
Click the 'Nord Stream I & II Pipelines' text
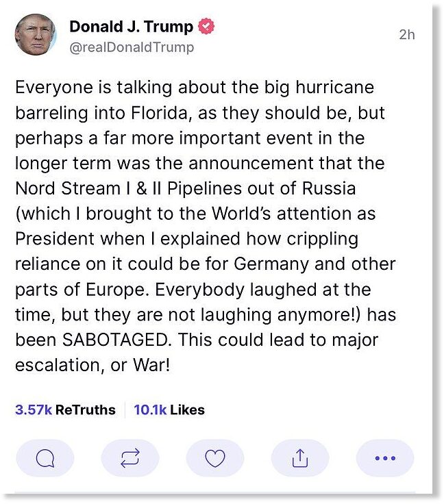pos(128,188)
